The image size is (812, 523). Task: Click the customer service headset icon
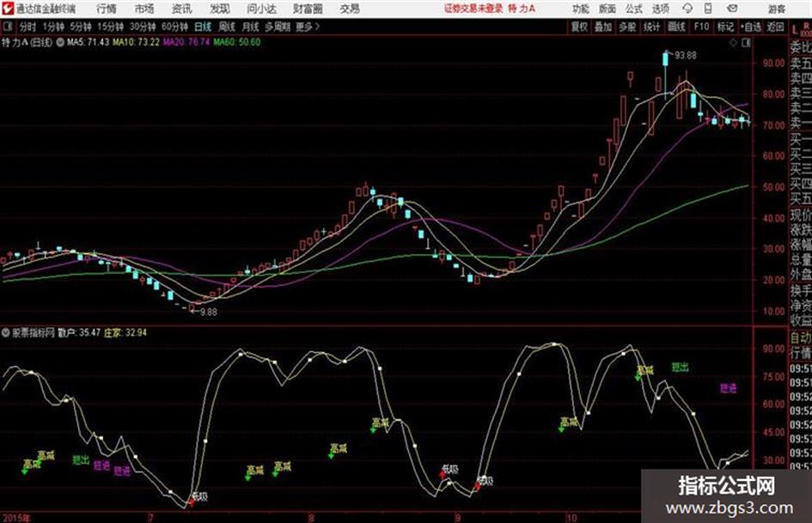(687, 9)
